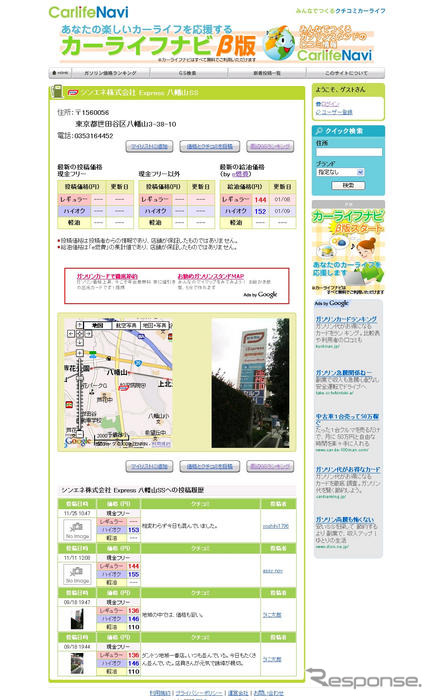Click the purple ranking button below the map
The width and height of the screenshot is (433, 700).
[x=270, y=466]
